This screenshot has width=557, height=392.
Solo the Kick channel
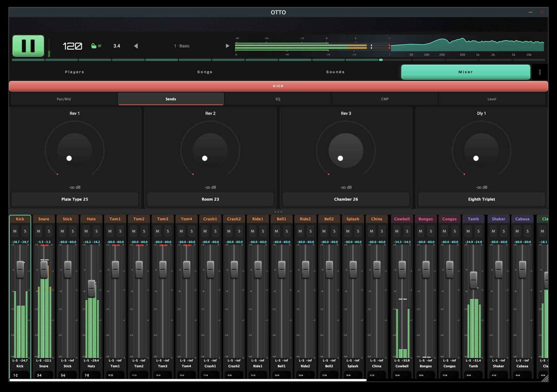pos(25,231)
